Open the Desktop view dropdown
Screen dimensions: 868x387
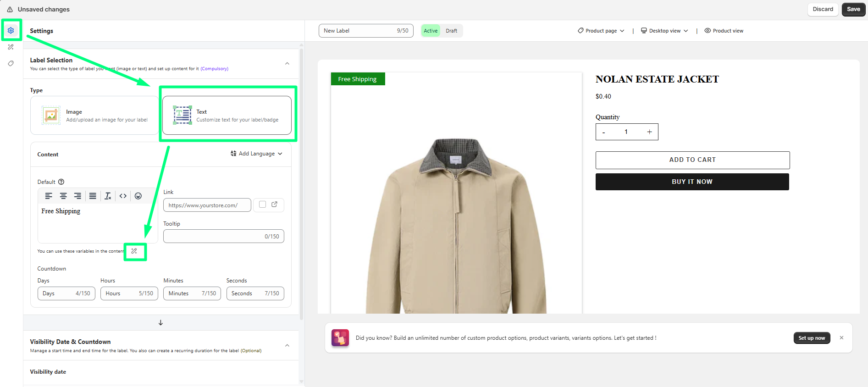[x=664, y=31]
